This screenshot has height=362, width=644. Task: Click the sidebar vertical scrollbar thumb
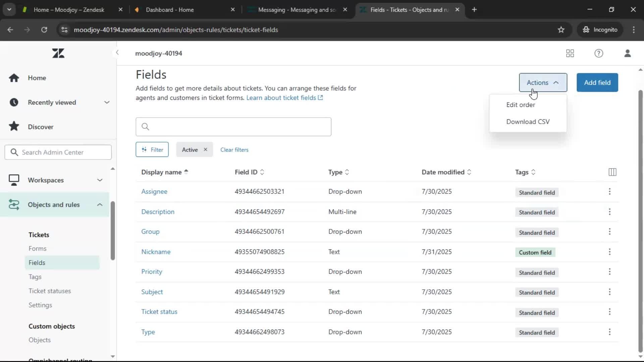click(113, 231)
